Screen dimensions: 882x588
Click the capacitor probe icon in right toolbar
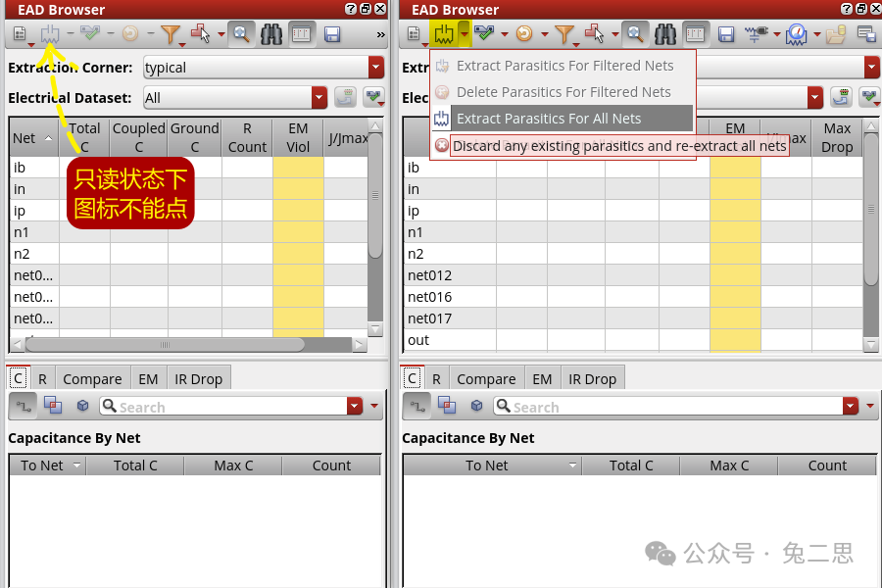coord(756,34)
